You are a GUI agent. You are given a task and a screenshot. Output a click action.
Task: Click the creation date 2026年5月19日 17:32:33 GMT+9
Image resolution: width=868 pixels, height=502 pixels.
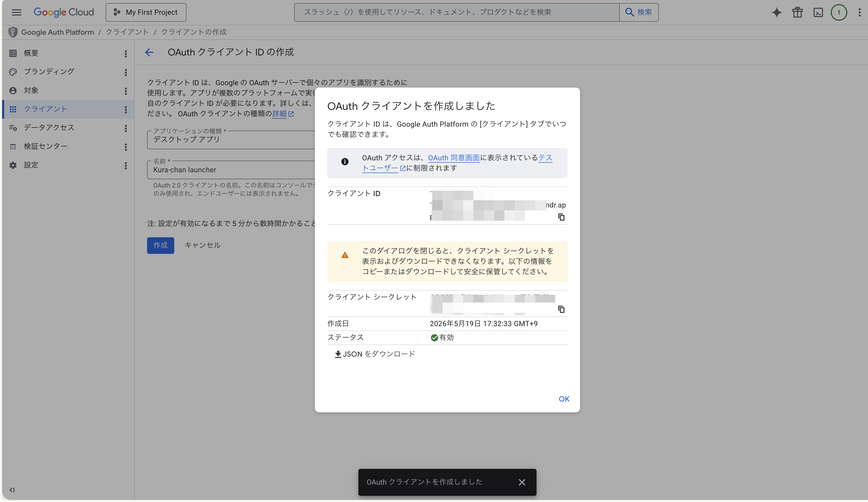[484, 324]
